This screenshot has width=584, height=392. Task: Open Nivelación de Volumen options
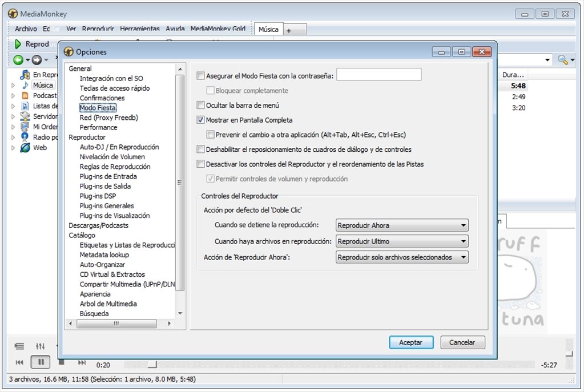(112, 157)
